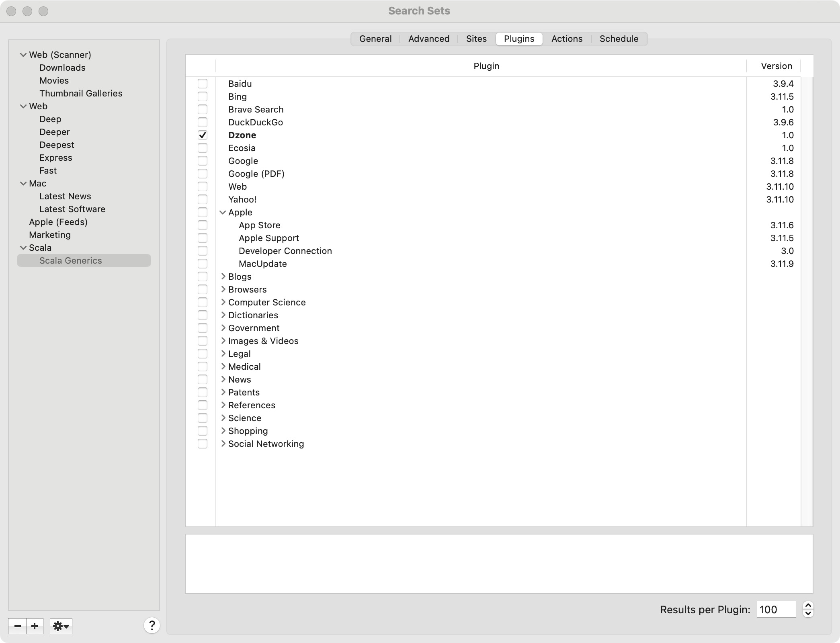840x643 pixels.
Task: Open the Schedule tab
Action: tap(619, 39)
